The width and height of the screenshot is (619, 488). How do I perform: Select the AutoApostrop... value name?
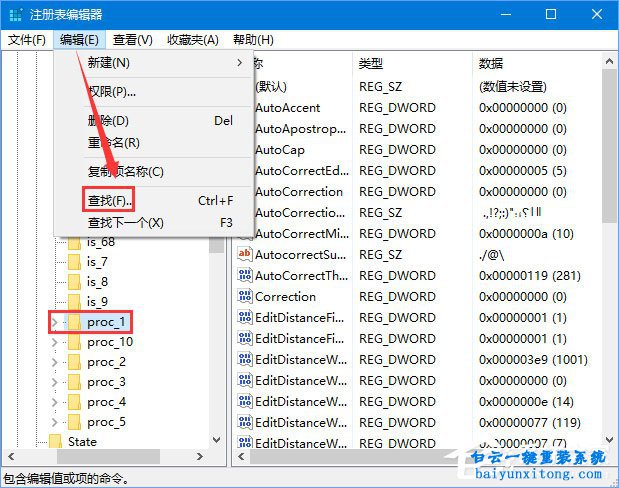pos(300,129)
